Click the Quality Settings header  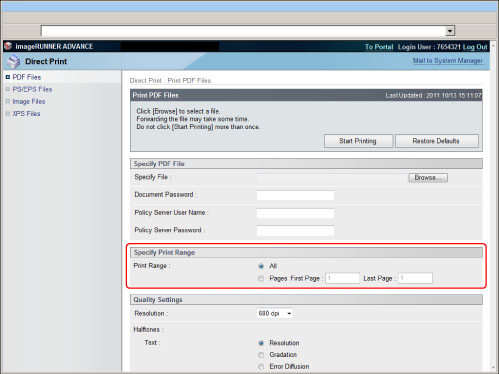pos(306,300)
